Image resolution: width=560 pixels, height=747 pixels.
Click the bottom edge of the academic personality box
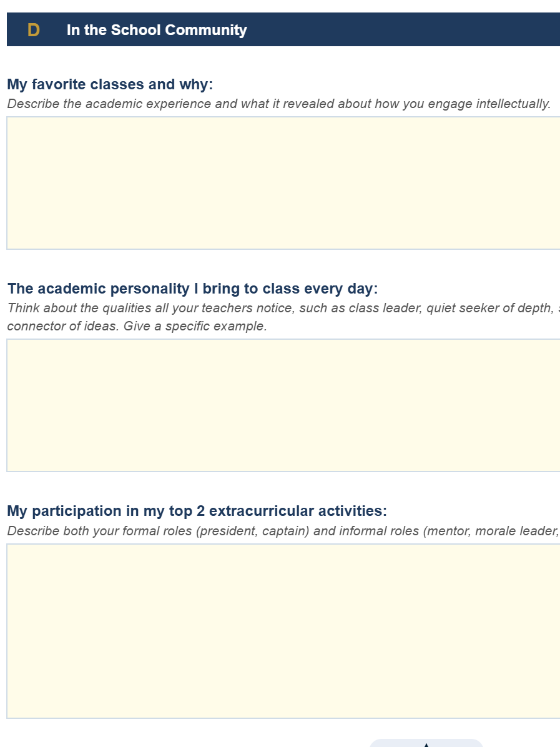point(283,471)
